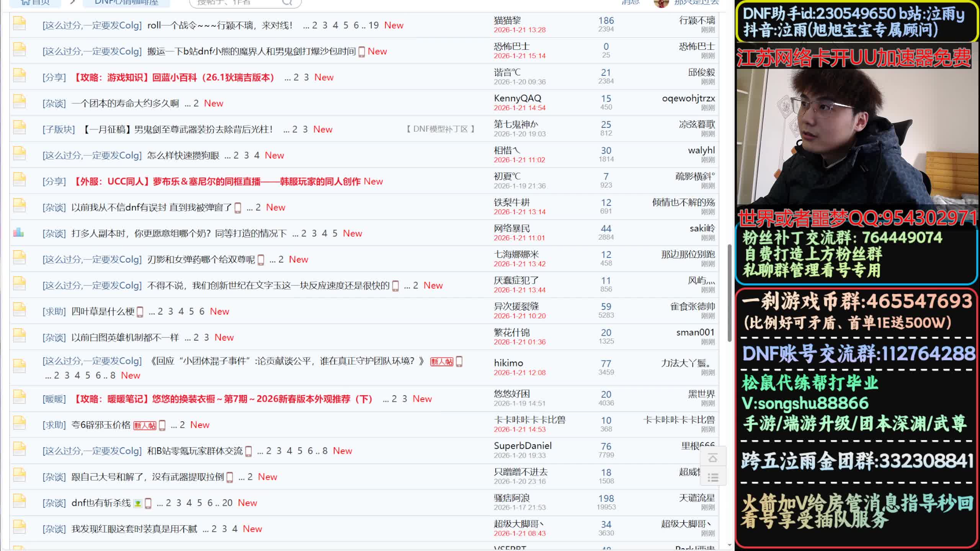Viewport: 980px width, 551px height.
Task: Go to page 20 of dnf也有斩杀线
Action: 227,503
